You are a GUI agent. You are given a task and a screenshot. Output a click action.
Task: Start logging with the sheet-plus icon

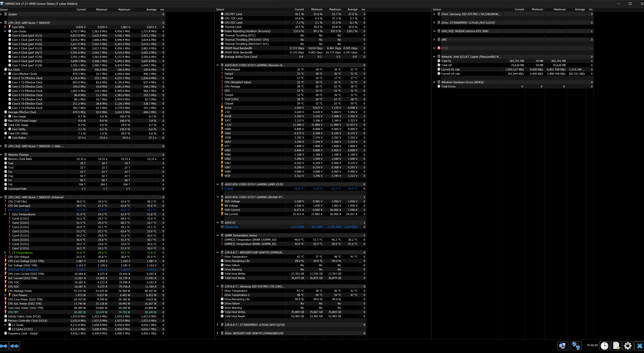coord(616,346)
